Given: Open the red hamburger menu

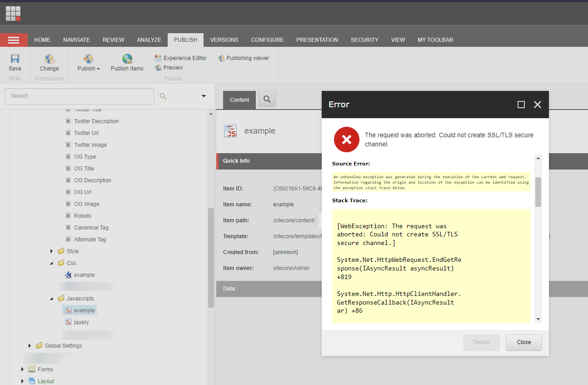Looking at the screenshot, I should (x=14, y=40).
